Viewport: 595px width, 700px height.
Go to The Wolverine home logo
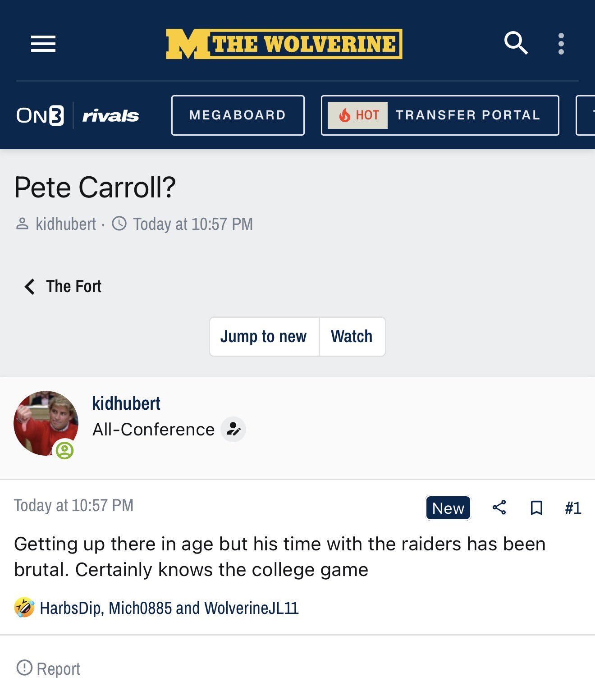284,44
